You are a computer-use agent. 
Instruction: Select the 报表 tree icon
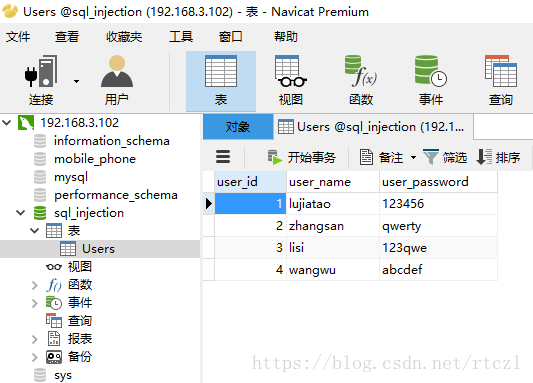pos(54,339)
